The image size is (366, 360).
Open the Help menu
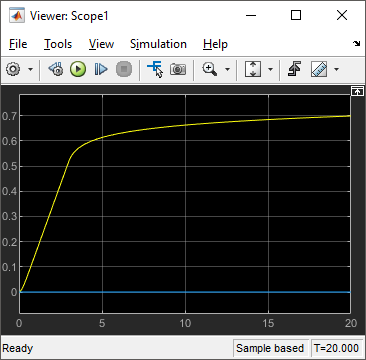tap(215, 44)
